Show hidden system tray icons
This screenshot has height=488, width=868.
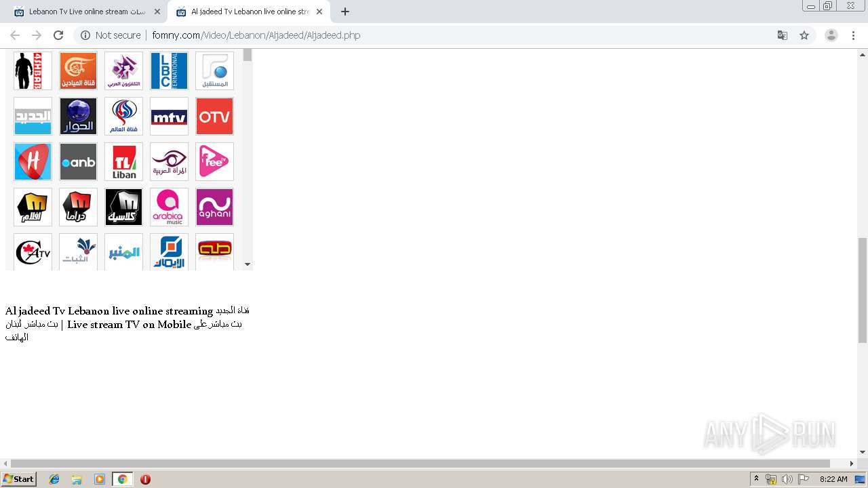[x=757, y=479]
